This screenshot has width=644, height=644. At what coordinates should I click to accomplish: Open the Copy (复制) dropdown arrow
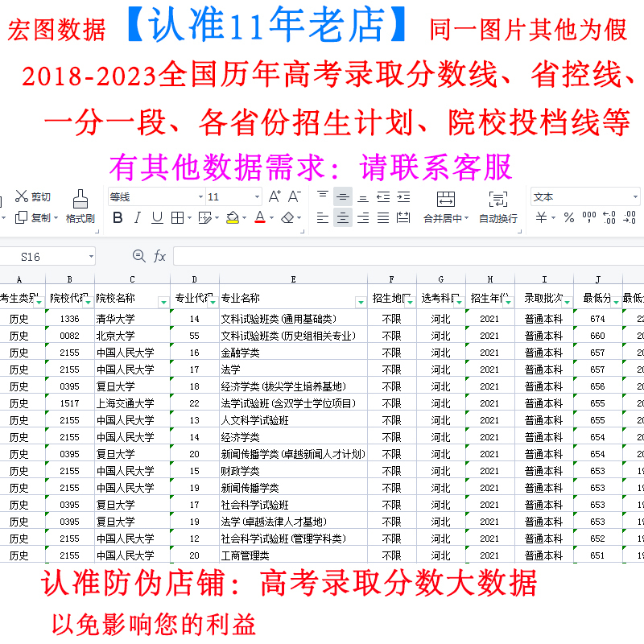(x=56, y=218)
